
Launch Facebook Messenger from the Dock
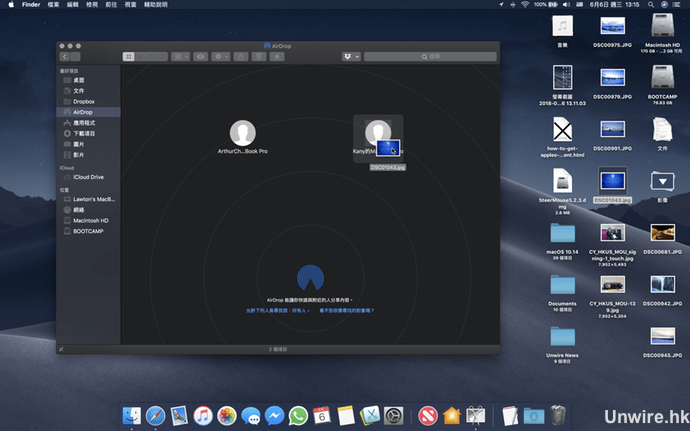[x=274, y=415]
